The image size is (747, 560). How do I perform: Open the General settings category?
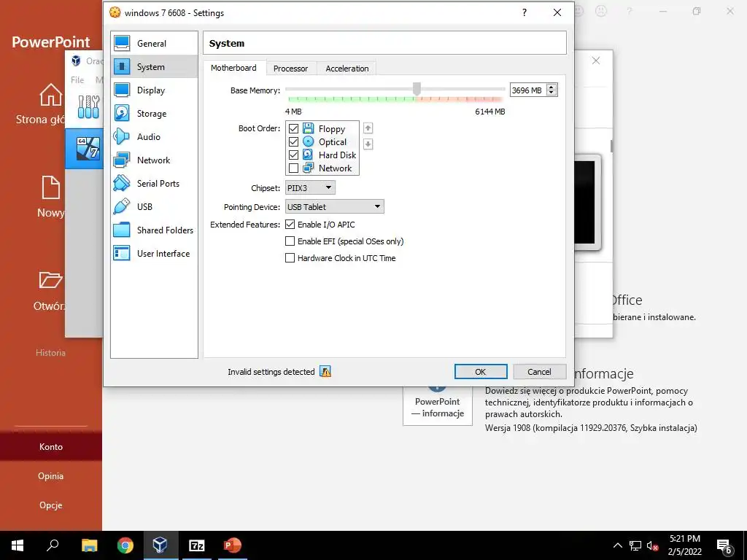tap(154, 43)
